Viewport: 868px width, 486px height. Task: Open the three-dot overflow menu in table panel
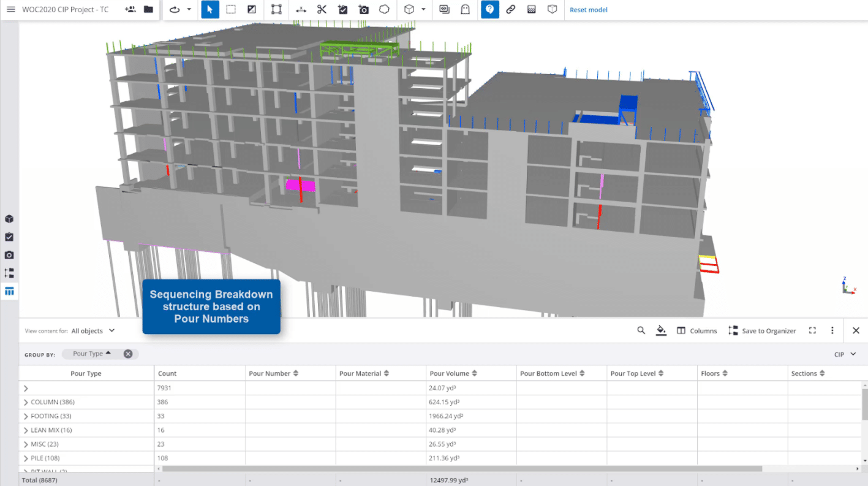832,330
